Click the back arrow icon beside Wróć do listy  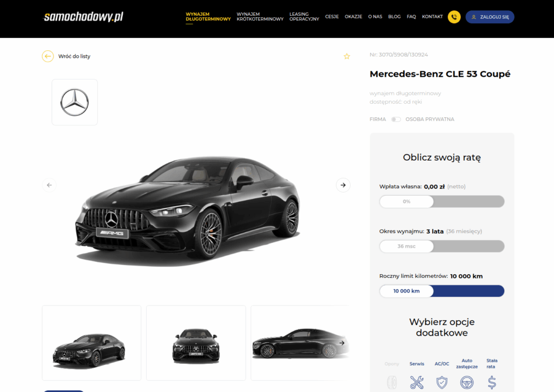[48, 56]
